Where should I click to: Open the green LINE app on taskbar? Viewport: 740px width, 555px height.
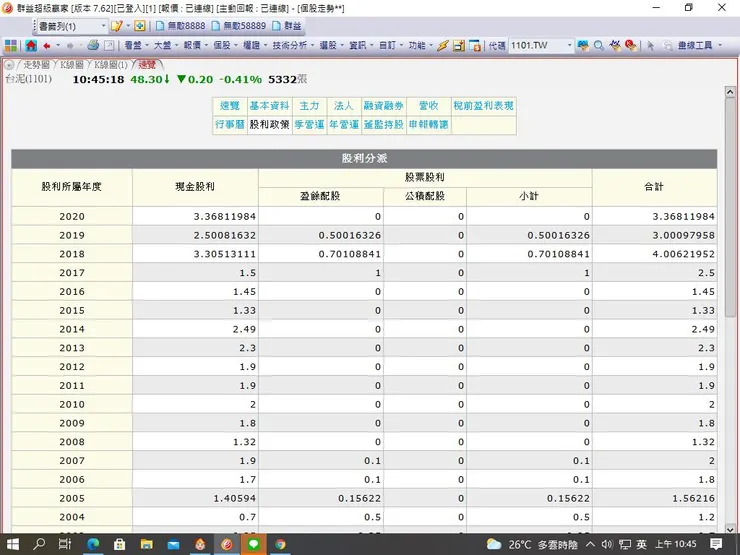[253, 544]
